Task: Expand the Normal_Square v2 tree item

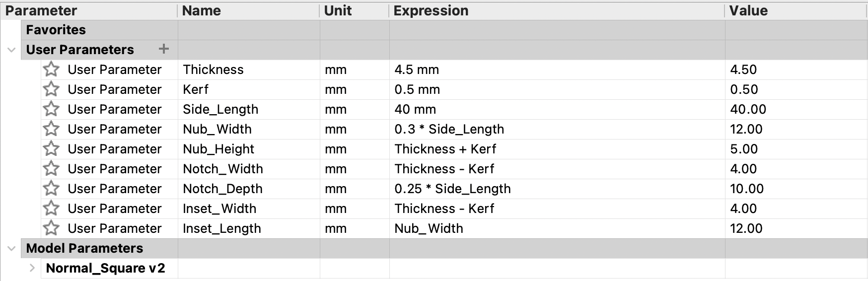Action: (x=32, y=268)
